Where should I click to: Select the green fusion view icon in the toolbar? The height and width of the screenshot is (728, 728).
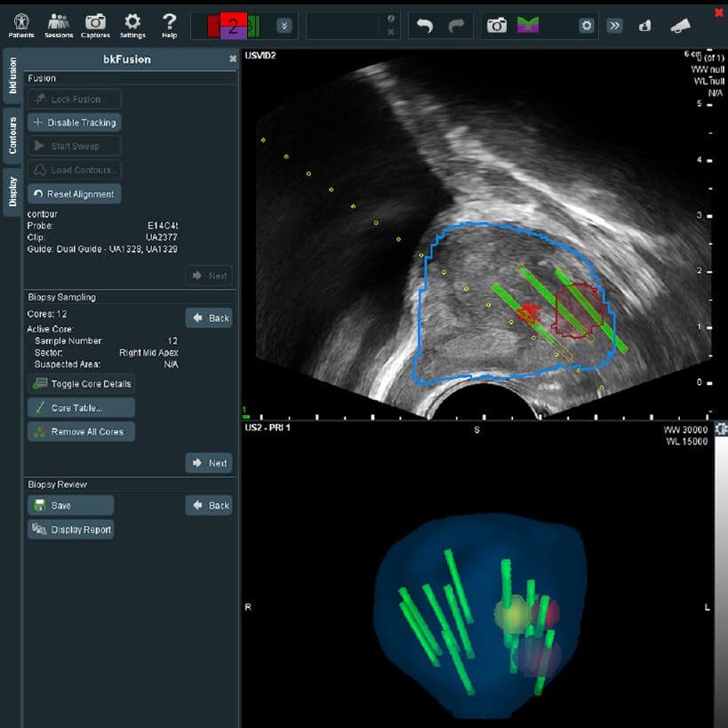(x=527, y=26)
